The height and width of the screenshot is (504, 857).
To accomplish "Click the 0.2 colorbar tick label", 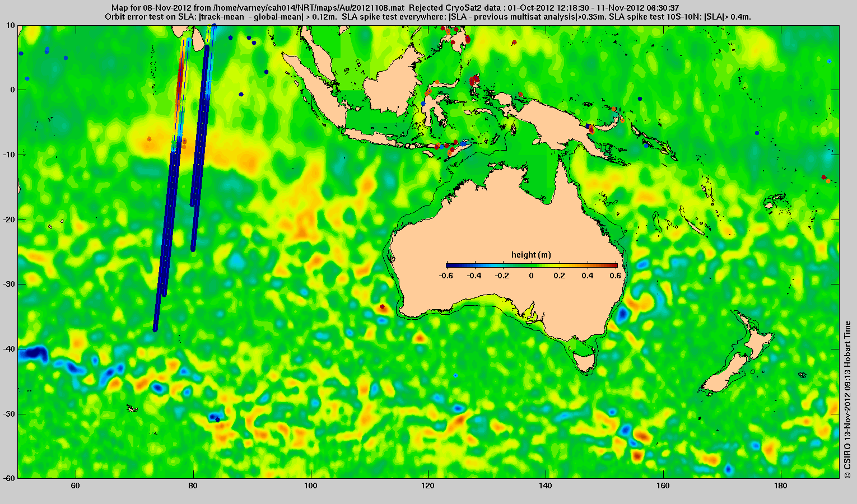I will [x=560, y=276].
